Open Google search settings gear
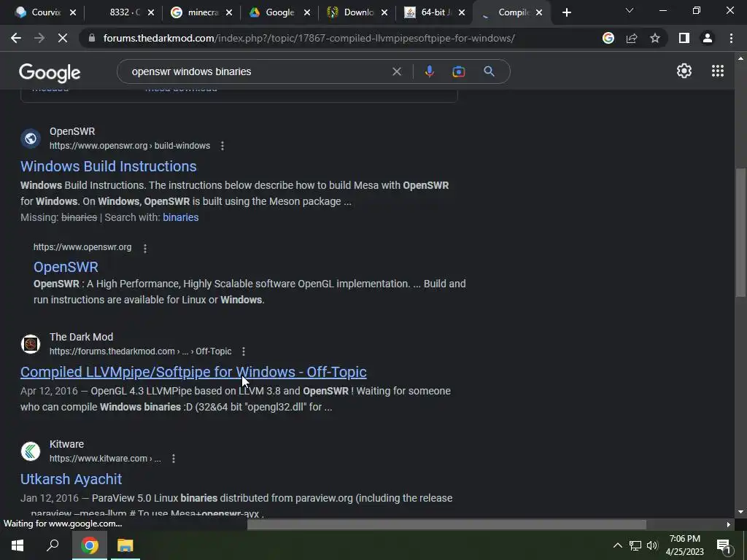Image resolution: width=747 pixels, height=560 pixels. [x=684, y=71]
